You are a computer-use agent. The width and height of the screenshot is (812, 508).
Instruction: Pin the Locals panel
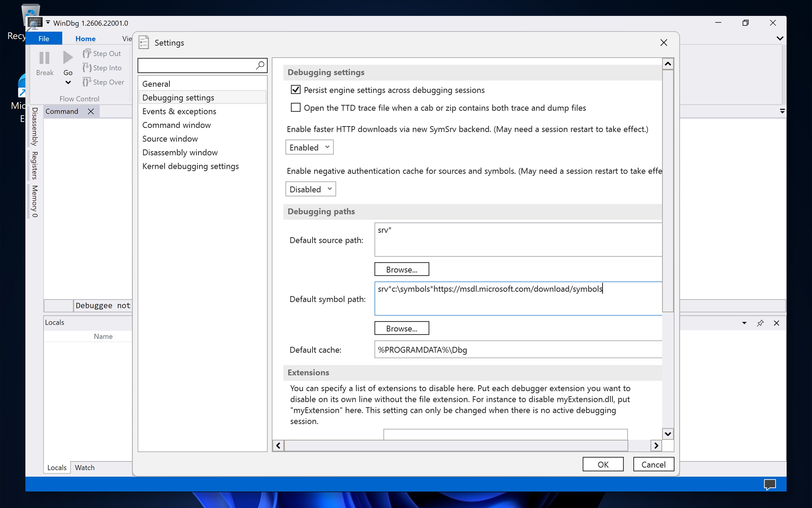pos(760,323)
